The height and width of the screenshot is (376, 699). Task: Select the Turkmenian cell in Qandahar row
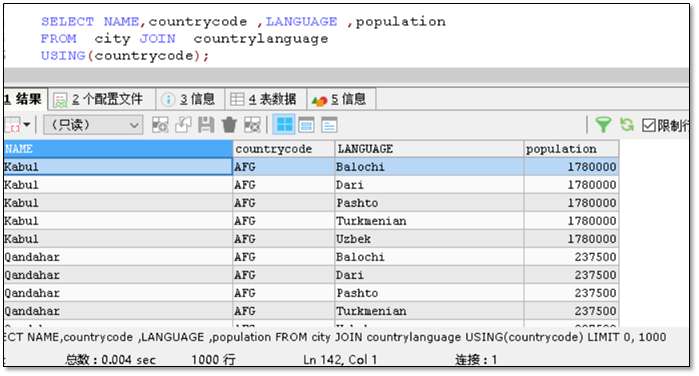click(429, 311)
